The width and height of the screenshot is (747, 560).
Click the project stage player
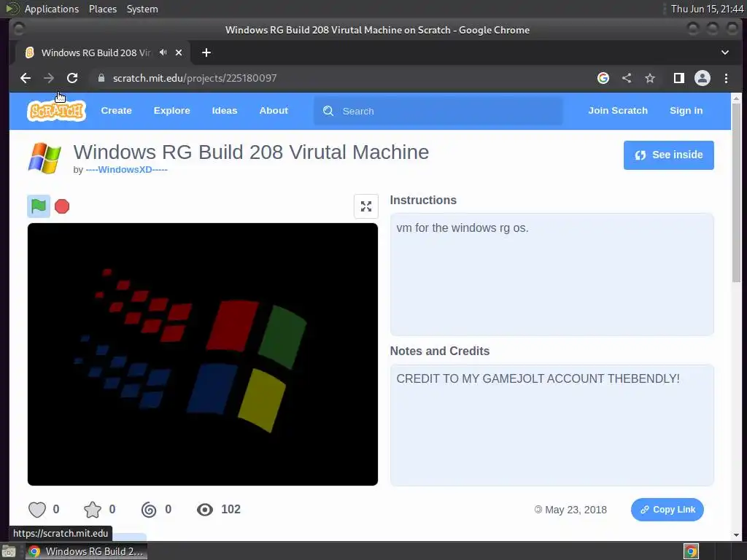click(203, 354)
